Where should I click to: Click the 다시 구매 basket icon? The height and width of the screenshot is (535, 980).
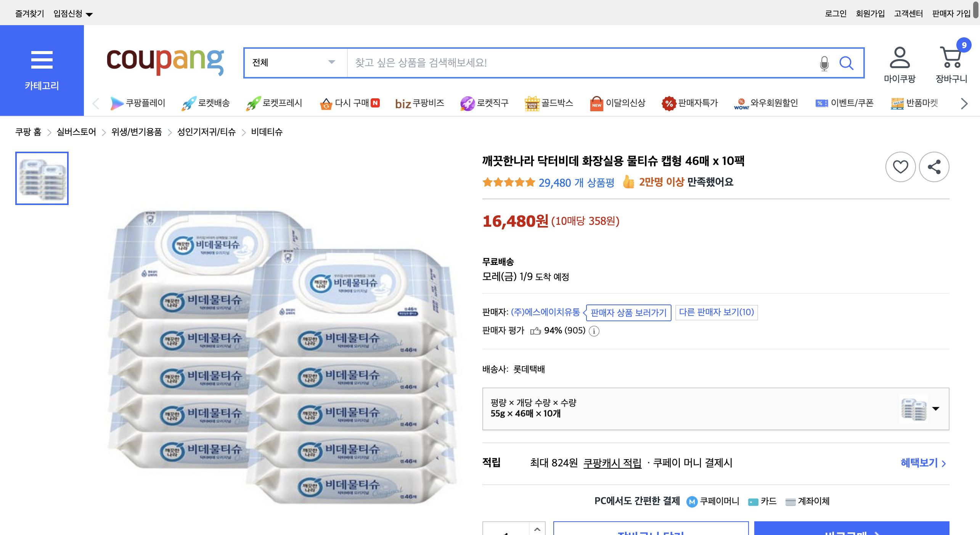326,103
